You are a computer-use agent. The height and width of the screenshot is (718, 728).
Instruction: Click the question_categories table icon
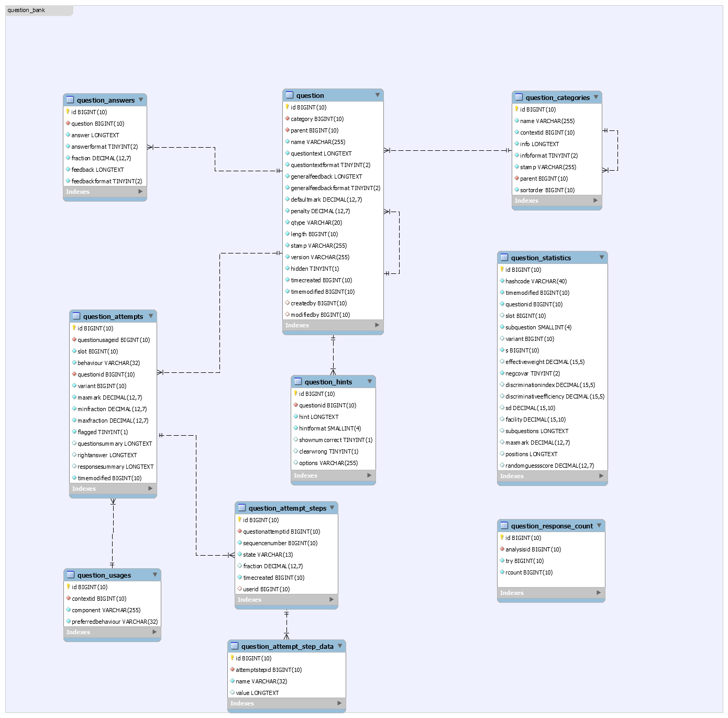519,97
